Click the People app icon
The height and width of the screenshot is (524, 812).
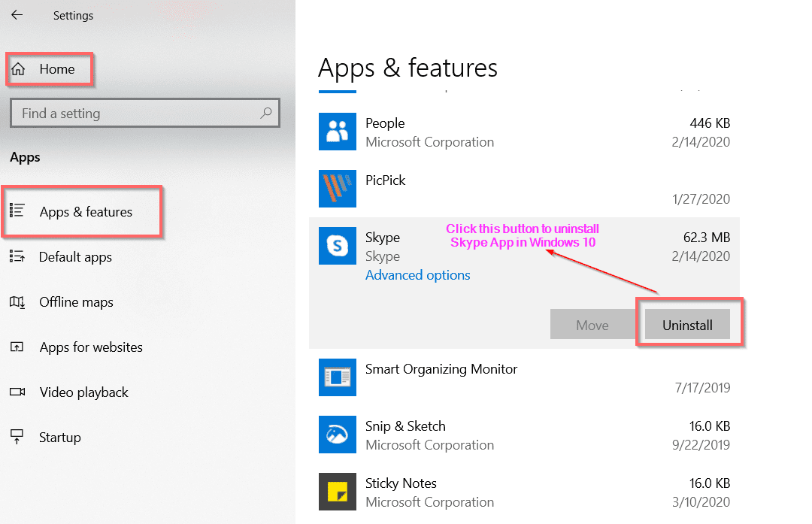(x=338, y=132)
